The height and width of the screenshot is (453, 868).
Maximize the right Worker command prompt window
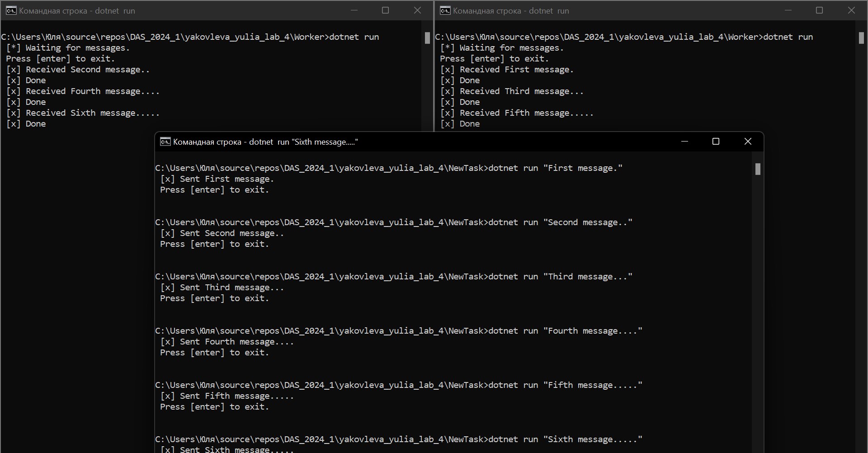point(819,10)
